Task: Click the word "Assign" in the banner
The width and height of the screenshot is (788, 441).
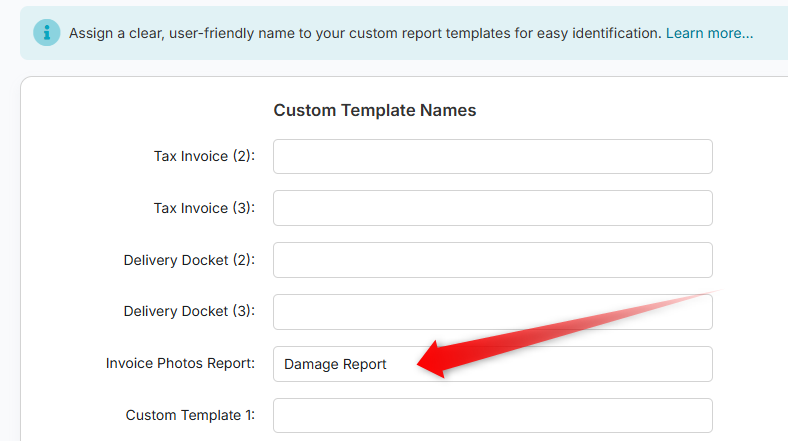Action: [x=93, y=33]
